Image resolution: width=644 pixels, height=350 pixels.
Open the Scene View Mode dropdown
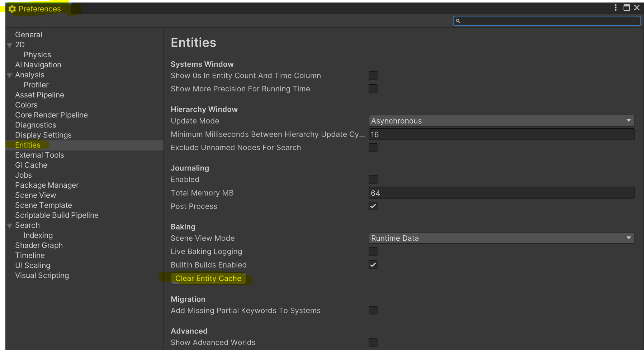pyautogui.click(x=501, y=238)
